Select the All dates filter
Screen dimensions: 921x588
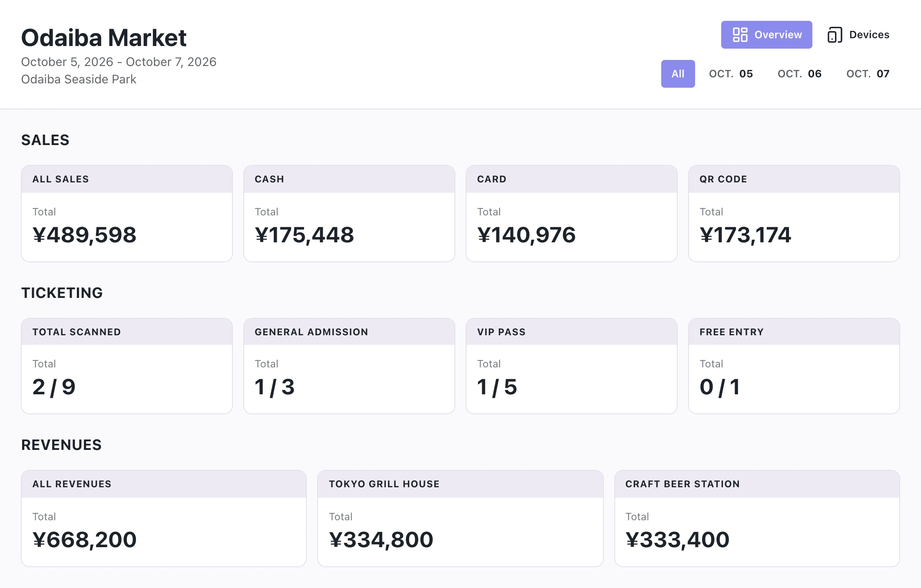(678, 74)
